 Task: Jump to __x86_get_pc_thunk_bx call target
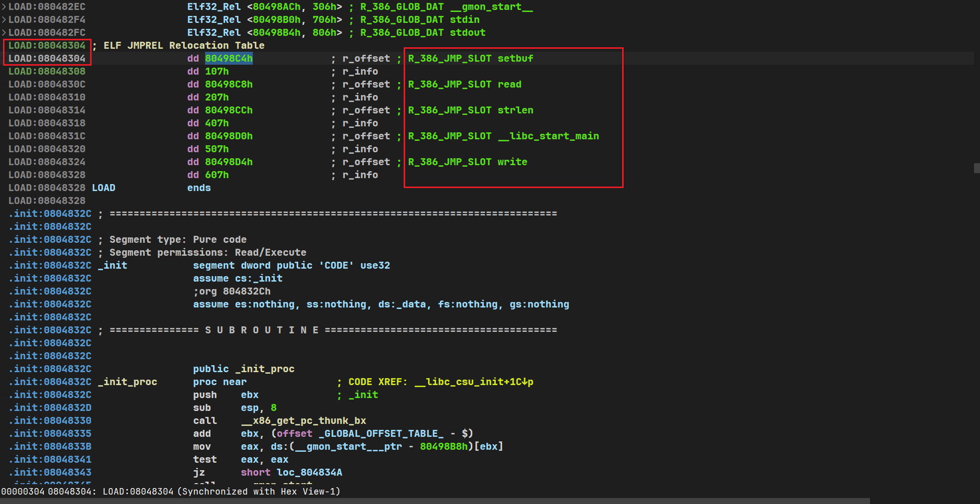pos(304,421)
